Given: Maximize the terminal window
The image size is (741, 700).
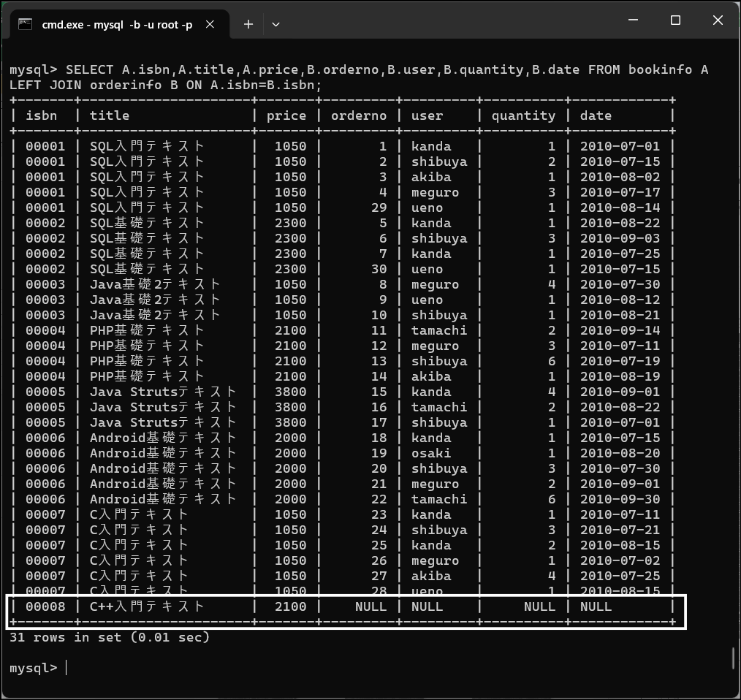Looking at the screenshot, I should 675,21.
